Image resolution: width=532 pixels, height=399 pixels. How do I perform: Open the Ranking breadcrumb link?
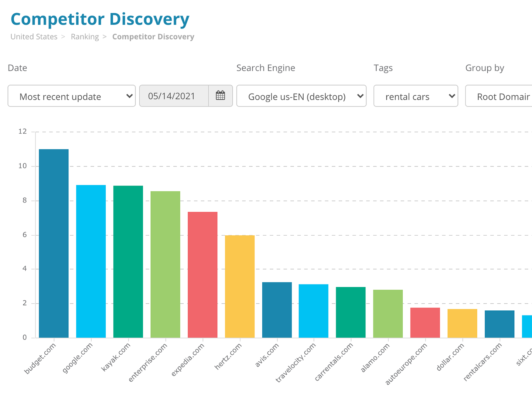coord(85,37)
